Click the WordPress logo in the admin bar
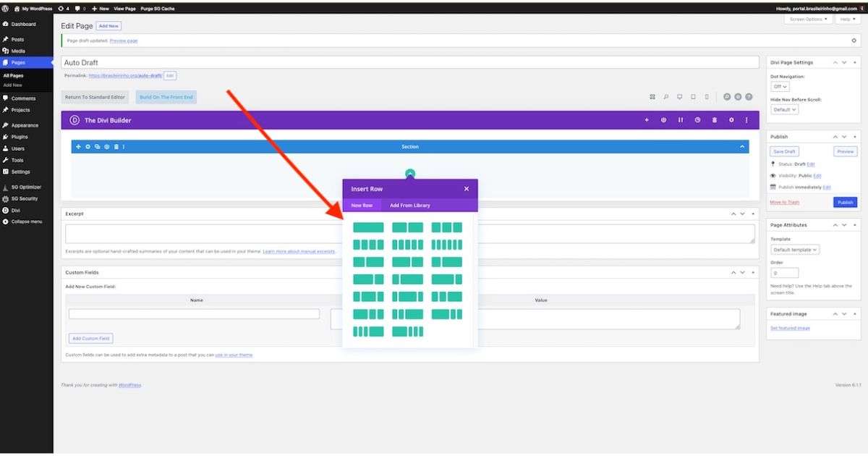868x456 pixels. point(5,8)
